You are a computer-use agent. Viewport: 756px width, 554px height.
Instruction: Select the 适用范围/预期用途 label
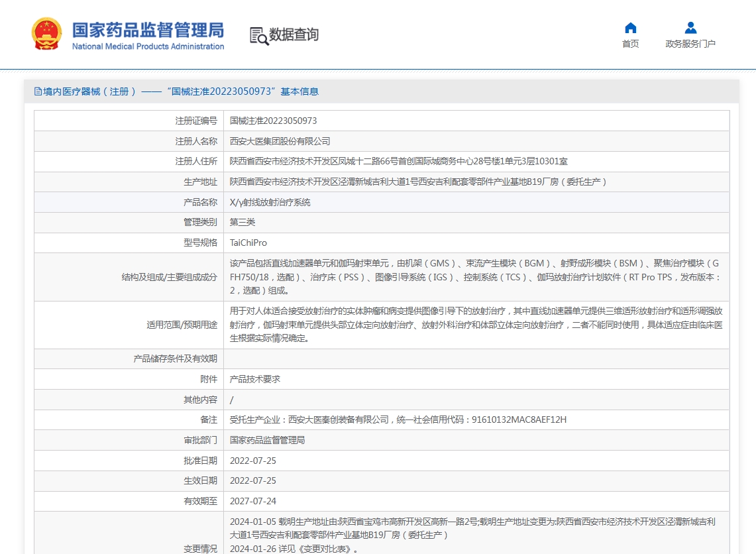click(x=182, y=325)
